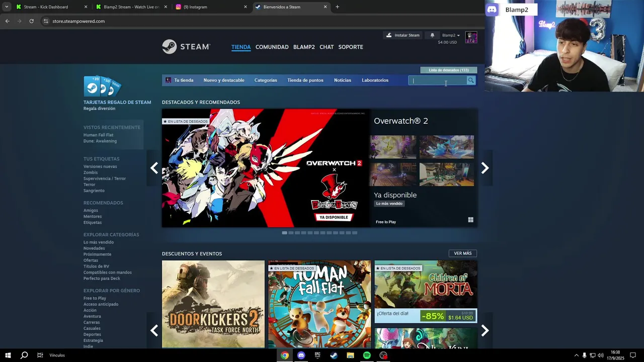
Task: Click the Instalar Steam button
Action: (403, 35)
